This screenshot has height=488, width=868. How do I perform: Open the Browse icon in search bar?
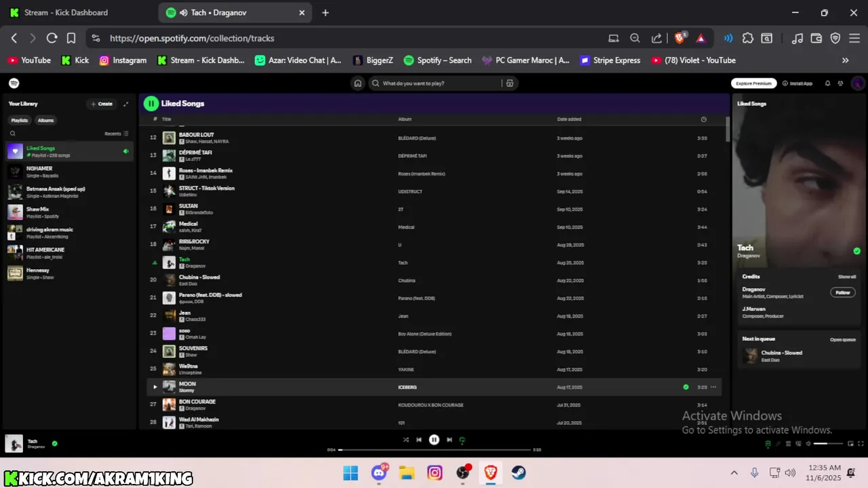(510, 83)
